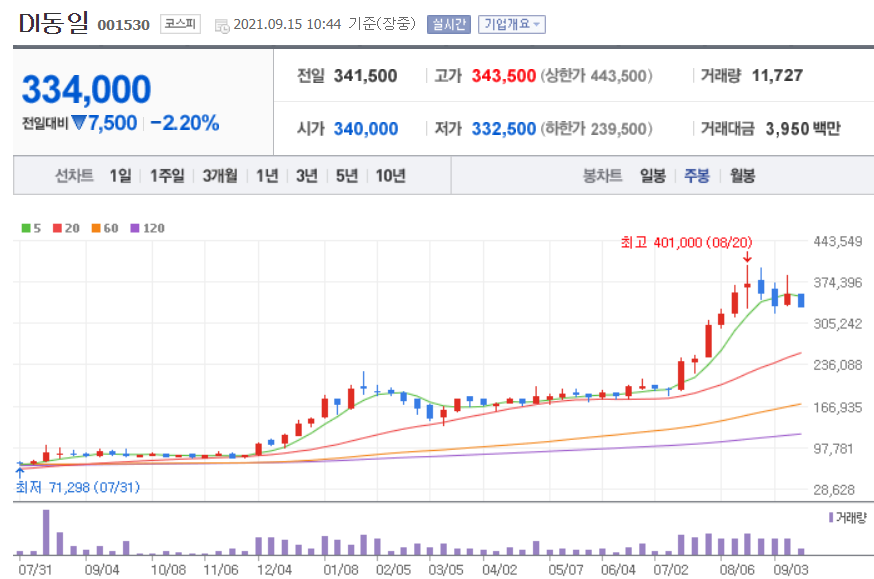Open the 기업개요 dropdown

511,25
